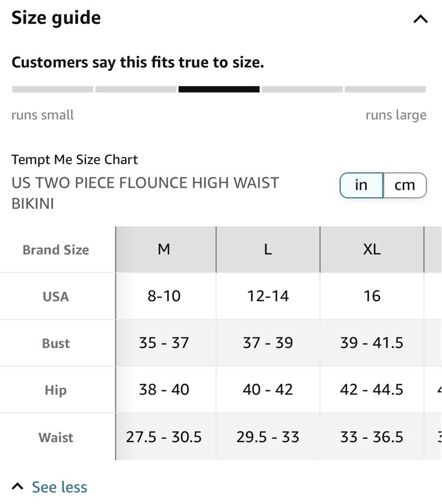Click the Hip row label

tap(56, 390)
